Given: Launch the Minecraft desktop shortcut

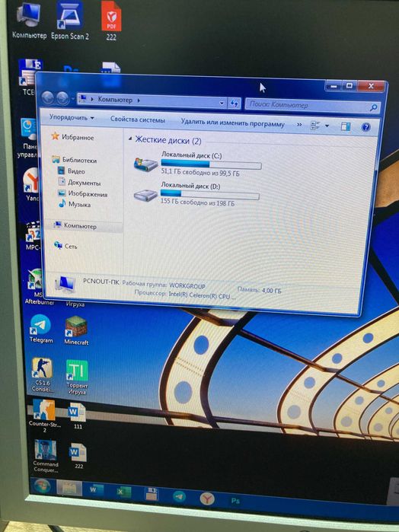Looking at the screenshot, I should click(x=76, y=331).
